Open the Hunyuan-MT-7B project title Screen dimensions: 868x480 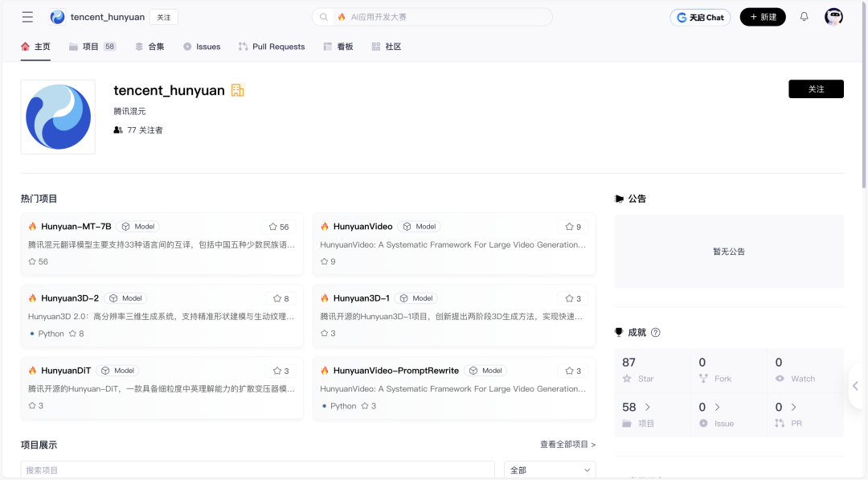(x=76, y=227)
